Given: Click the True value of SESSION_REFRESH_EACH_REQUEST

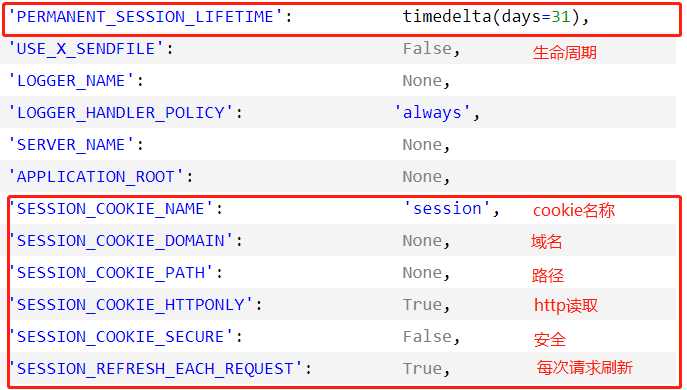Looking at the screenshot, I should (422, 369).
